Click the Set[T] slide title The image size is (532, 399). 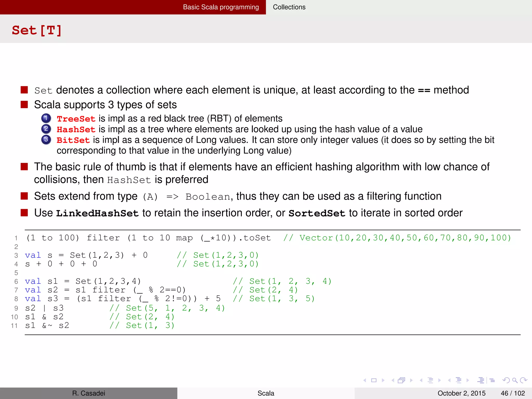pyautogui.click(x=37, y=30)
